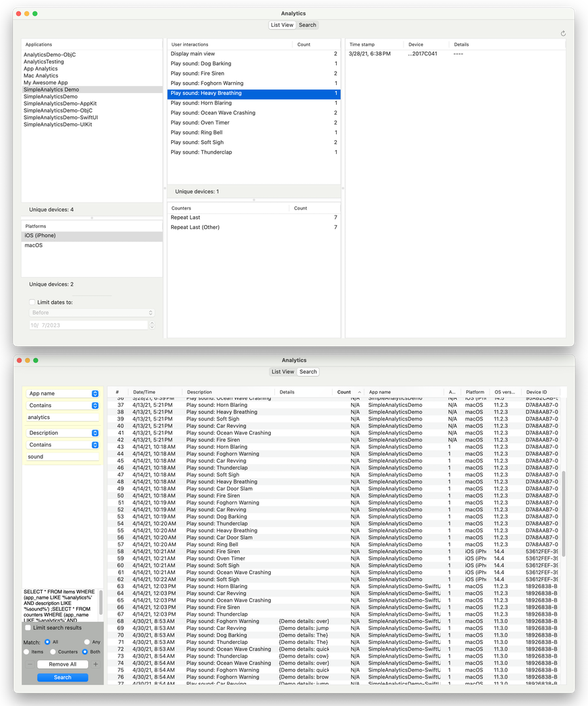The height and width of the screenshot is (706, 588).
Task: Enable the Limit search results checkbox
Action: pos(28,628)
